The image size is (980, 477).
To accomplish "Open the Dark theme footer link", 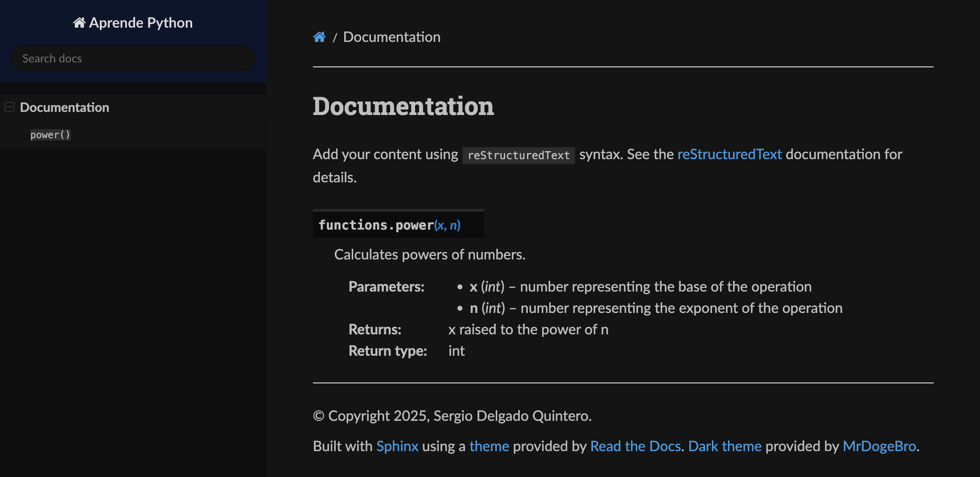I will [725, 446].
